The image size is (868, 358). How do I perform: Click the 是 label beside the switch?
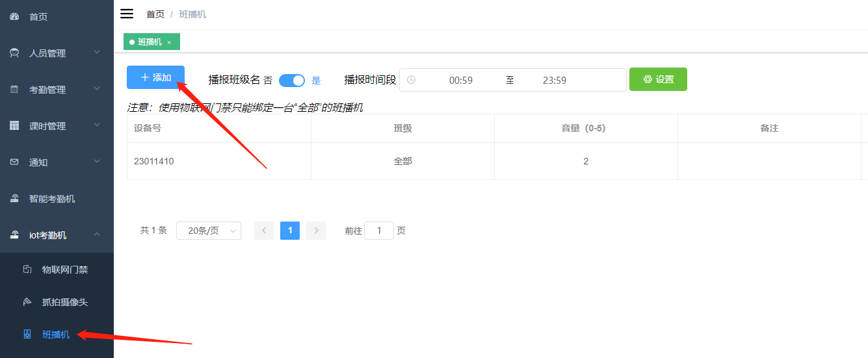[317, 81]
